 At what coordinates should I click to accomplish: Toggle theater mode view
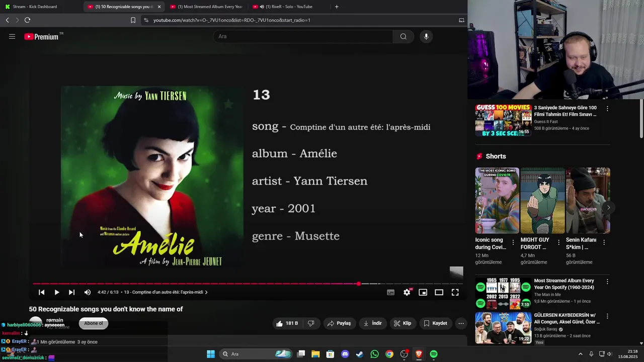click(x=439, y=292)
